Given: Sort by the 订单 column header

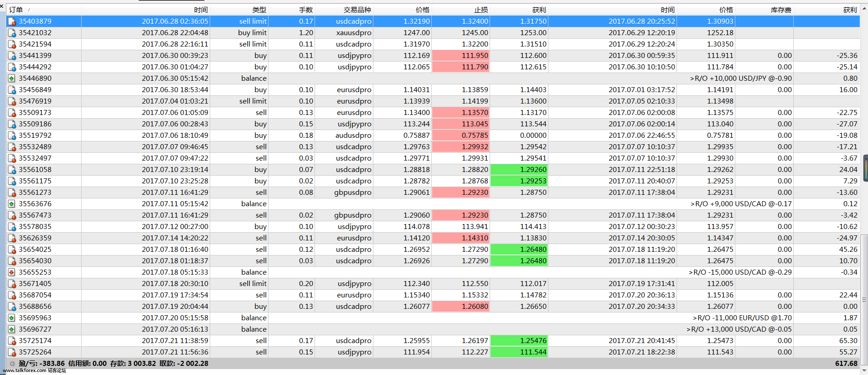Looking at the screenshot, I should coord(44,10).
